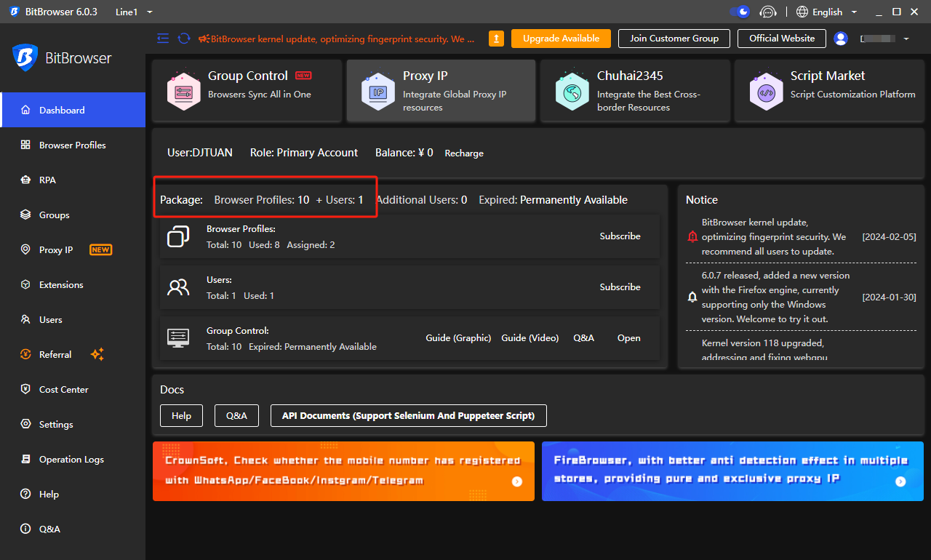Screen dimensions: 931x560
Task: Open Proxy IP in the sidebar
Action: (x=73, y=249)
